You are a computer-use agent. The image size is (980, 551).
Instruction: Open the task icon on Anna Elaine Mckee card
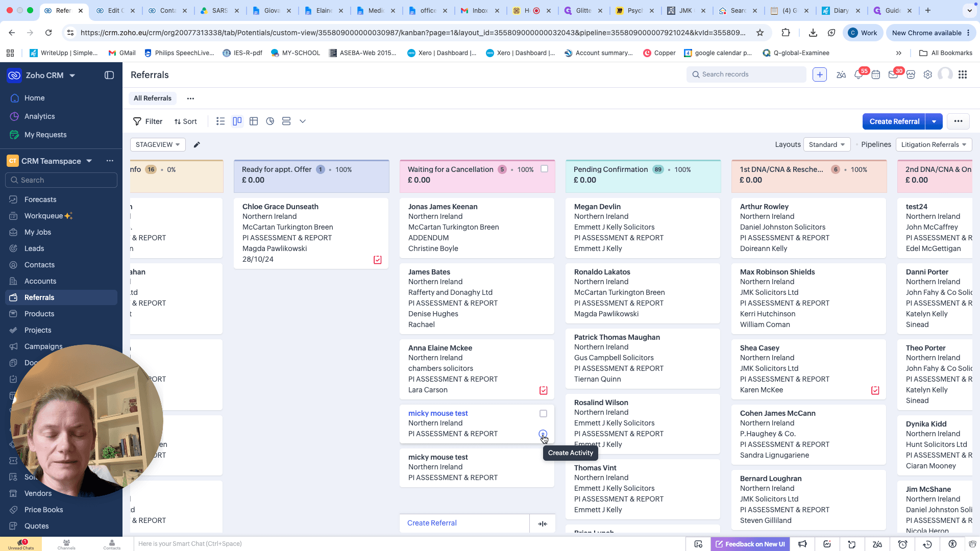[544, 390]
